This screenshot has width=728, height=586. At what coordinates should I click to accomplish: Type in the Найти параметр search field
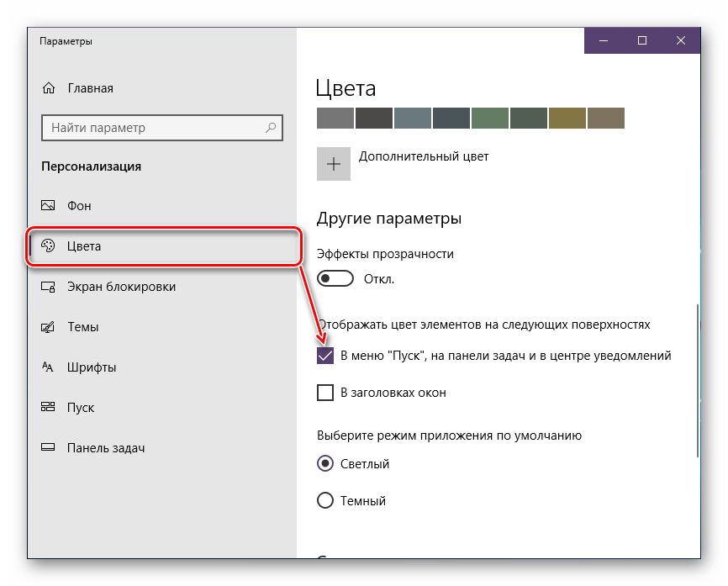pos(151,128)
